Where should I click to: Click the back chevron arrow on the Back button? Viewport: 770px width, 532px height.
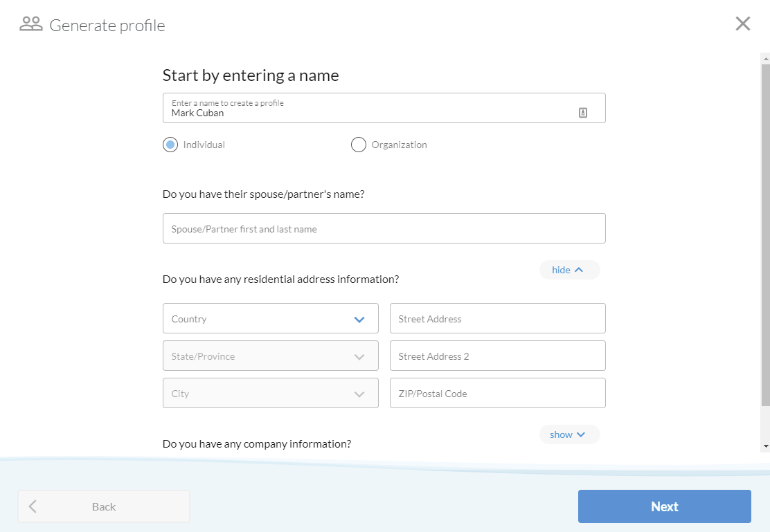33,506
